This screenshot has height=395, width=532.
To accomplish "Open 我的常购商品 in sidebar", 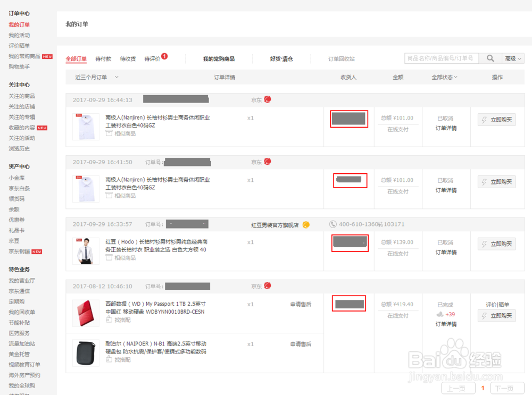I will tap(24, 56).
